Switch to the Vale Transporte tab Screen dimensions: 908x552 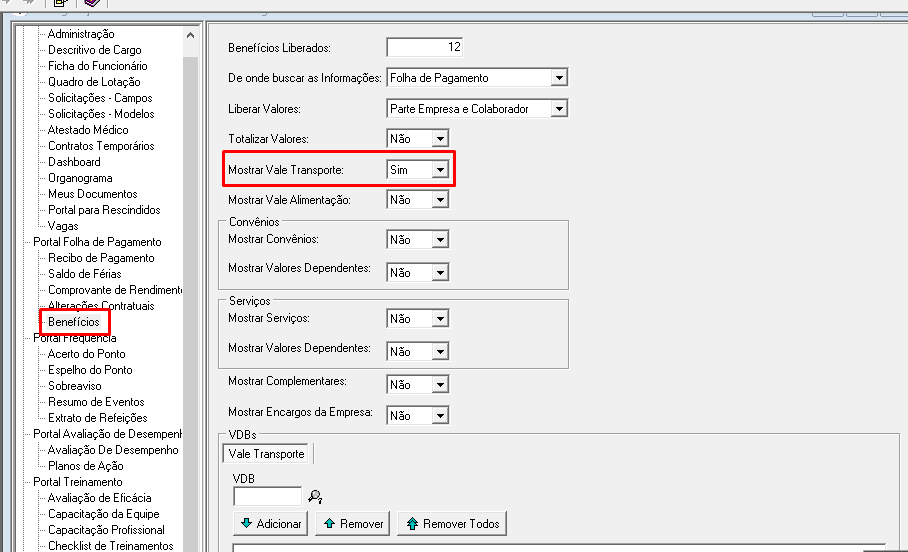click(x=267, y=454)
